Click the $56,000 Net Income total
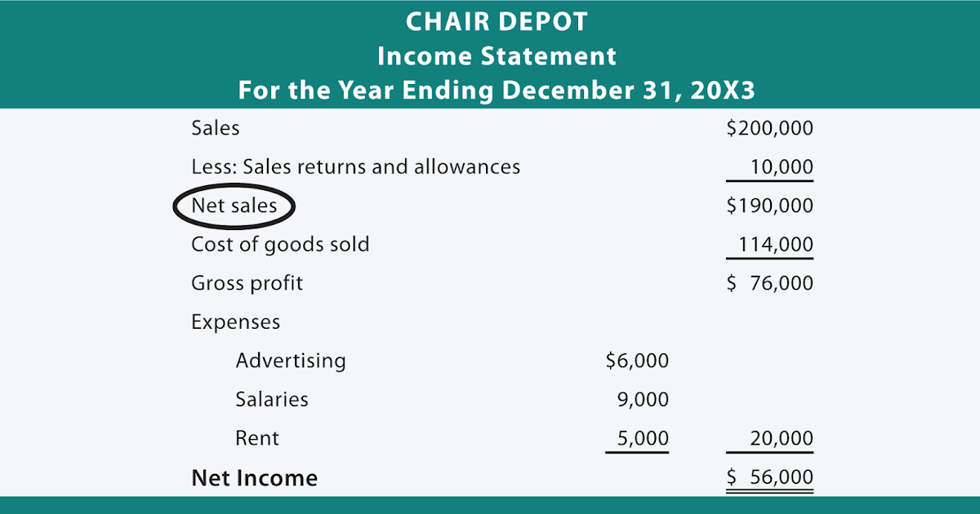 tap(769, 478)
